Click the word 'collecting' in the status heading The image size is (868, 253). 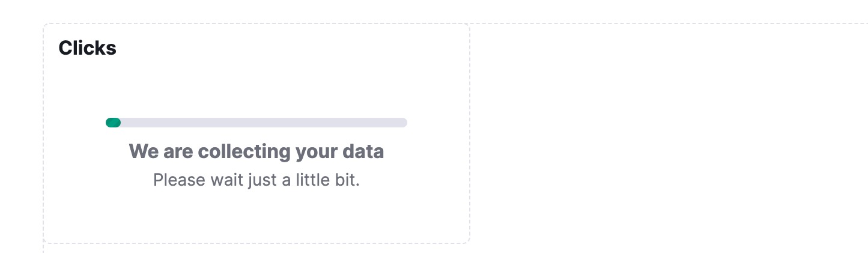tap(244, 151)
